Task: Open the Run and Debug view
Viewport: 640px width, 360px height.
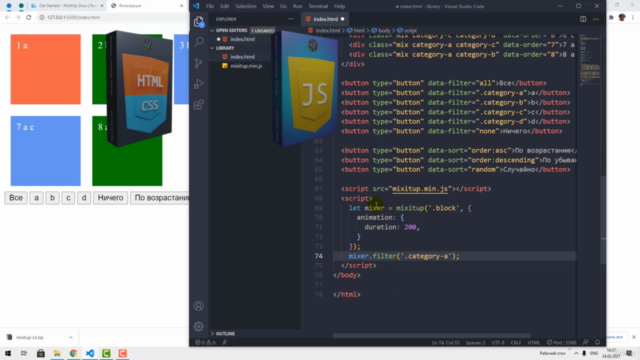Action: click(x=199, y=84)
